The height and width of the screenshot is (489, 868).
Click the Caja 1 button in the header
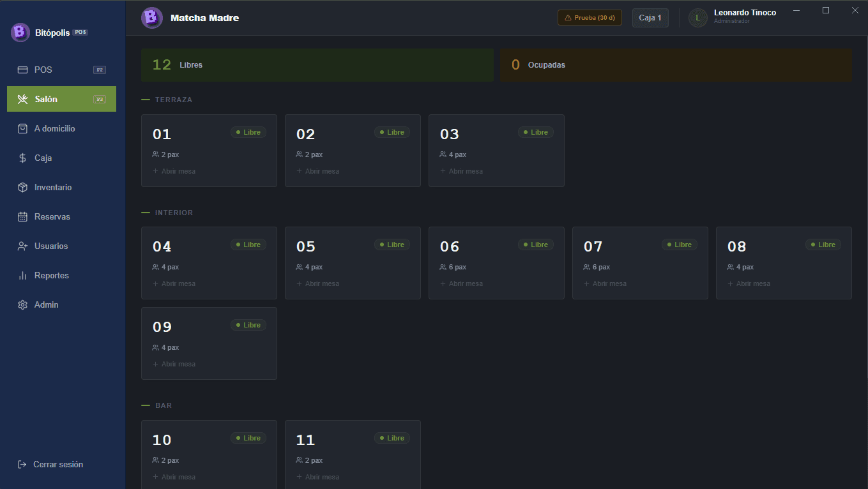pos(650,18)
